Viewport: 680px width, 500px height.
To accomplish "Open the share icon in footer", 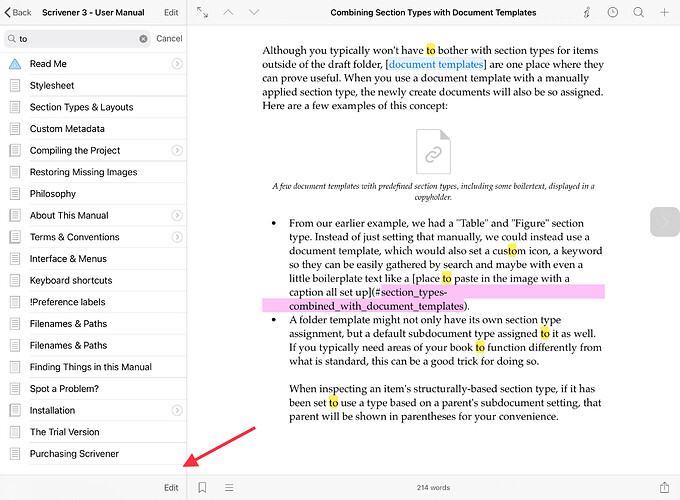I will [x=664, y=487].
